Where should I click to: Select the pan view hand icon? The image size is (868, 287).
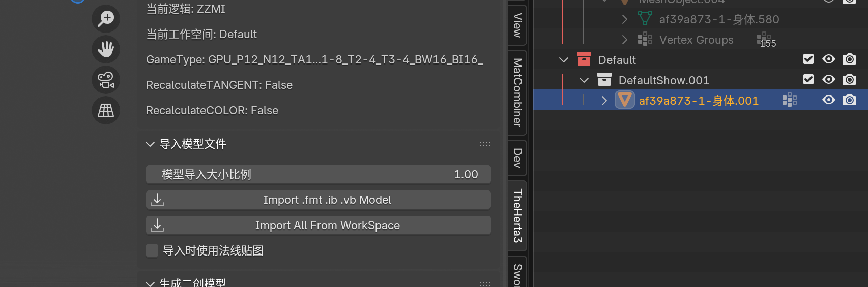coord(106,49)
